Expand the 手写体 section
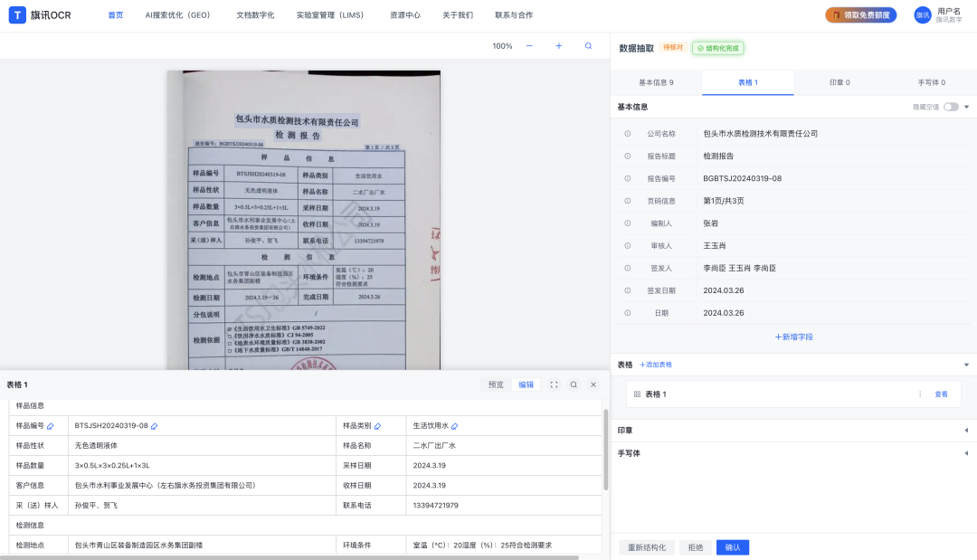The width and height of the screenshot is (977, 560). tap(966, 453)
